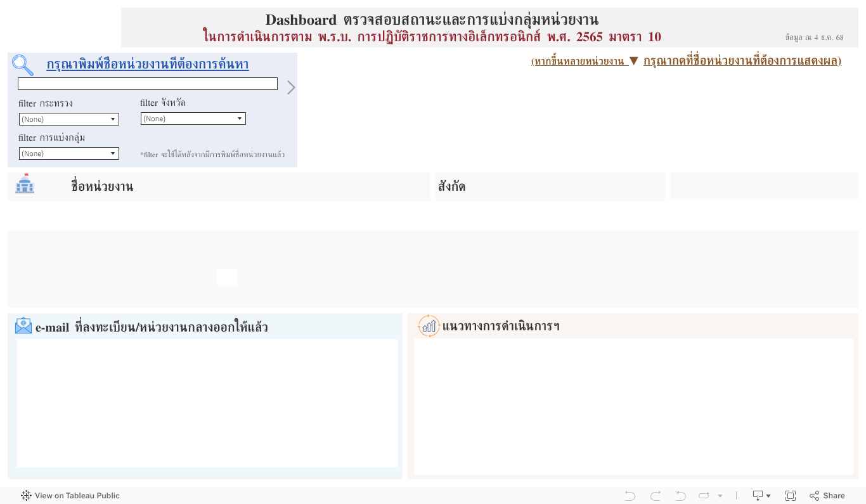Click the Tableau Public logo icon
Screen dimensions: 866x504
[26, 495]
